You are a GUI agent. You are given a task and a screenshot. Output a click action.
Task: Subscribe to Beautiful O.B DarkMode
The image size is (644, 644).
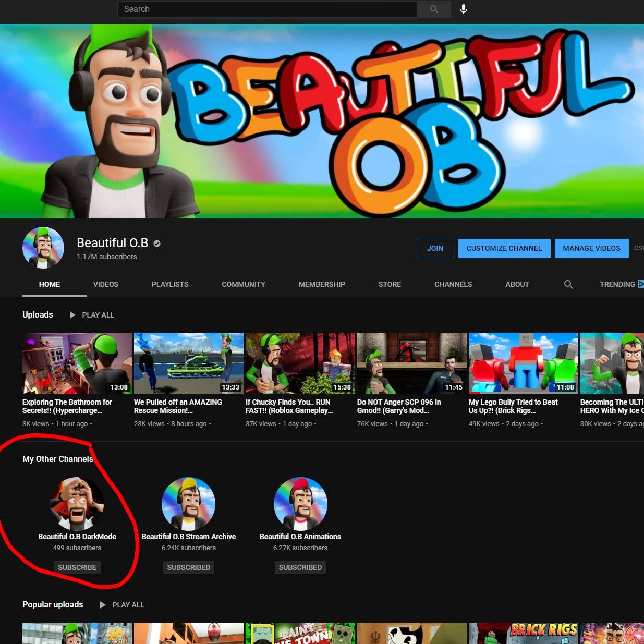77,567
